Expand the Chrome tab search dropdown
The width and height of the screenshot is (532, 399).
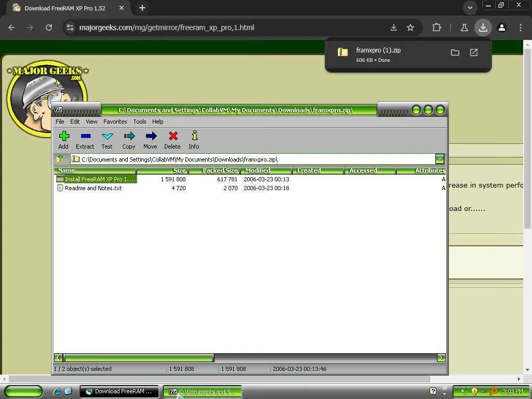tap(470, 8)
